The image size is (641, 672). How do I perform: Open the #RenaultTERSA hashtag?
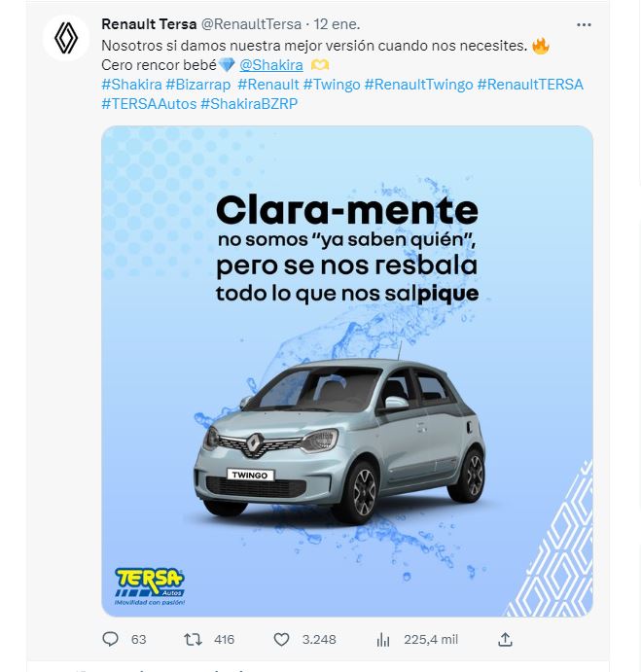click(530, 85)
